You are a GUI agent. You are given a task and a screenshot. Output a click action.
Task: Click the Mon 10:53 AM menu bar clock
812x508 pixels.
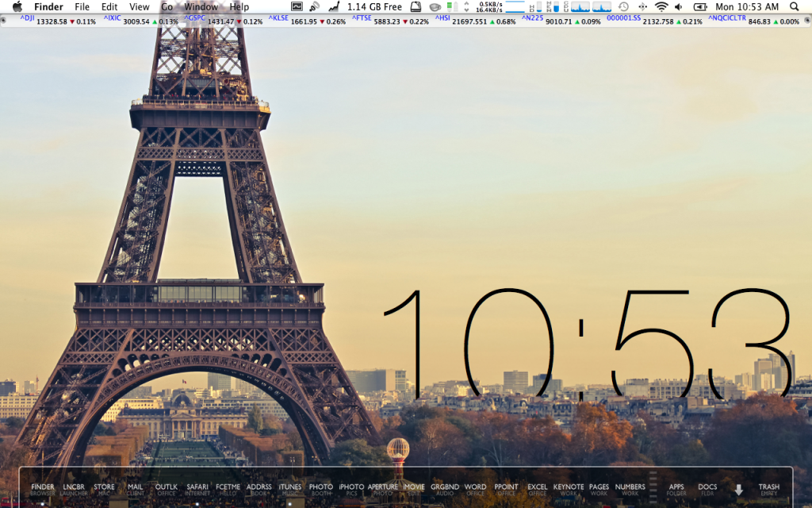click(747, 7)
